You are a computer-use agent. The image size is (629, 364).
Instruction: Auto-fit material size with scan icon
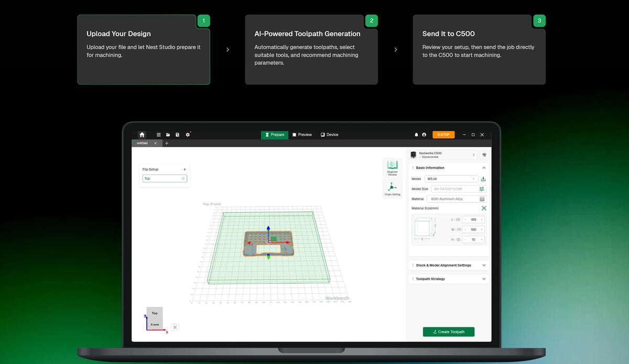click(x=484, y=208)
